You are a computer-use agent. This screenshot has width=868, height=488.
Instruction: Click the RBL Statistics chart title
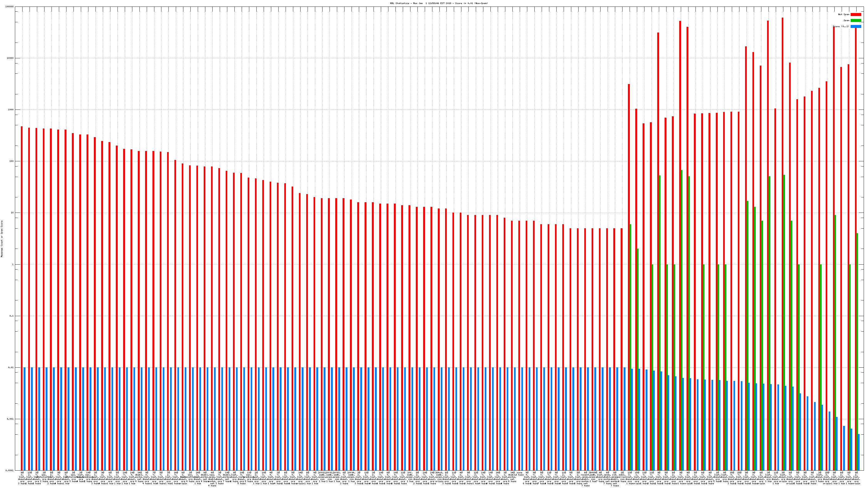point(439,3)
